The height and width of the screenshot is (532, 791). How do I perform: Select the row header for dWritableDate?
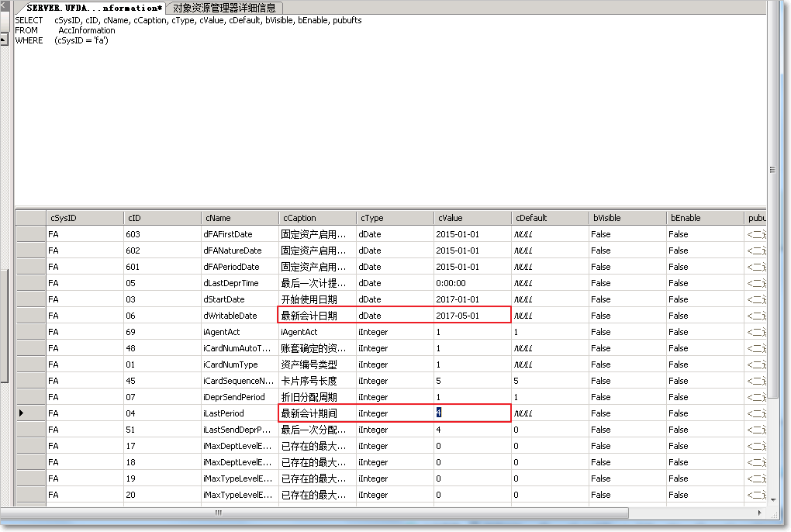30,316
